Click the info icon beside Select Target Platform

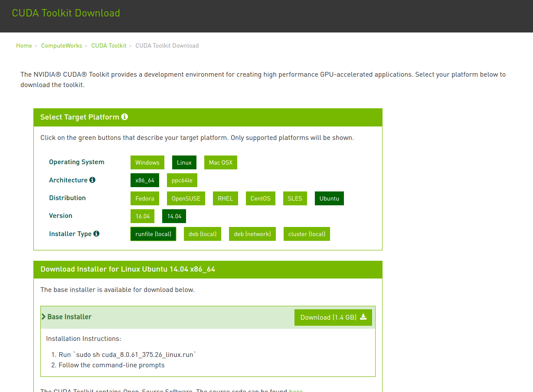click(124, 117)
